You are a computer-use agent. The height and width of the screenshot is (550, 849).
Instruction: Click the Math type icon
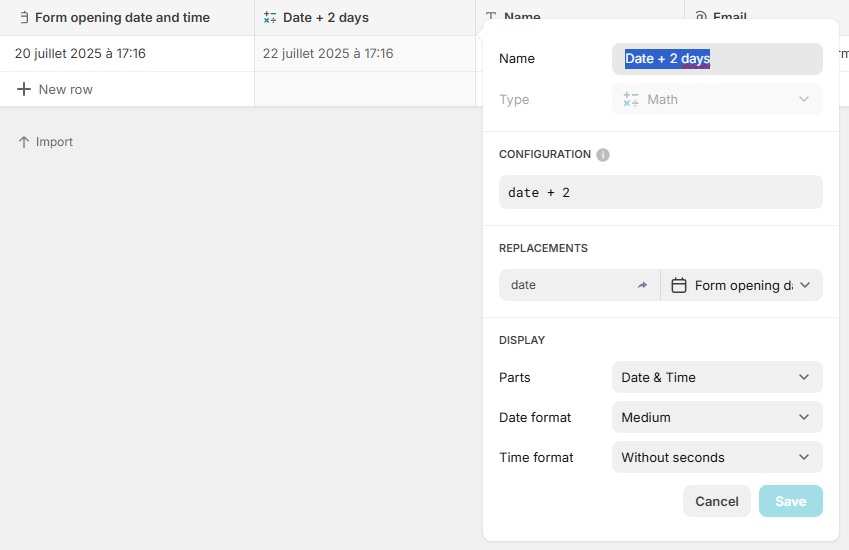[x=631, y=99]
